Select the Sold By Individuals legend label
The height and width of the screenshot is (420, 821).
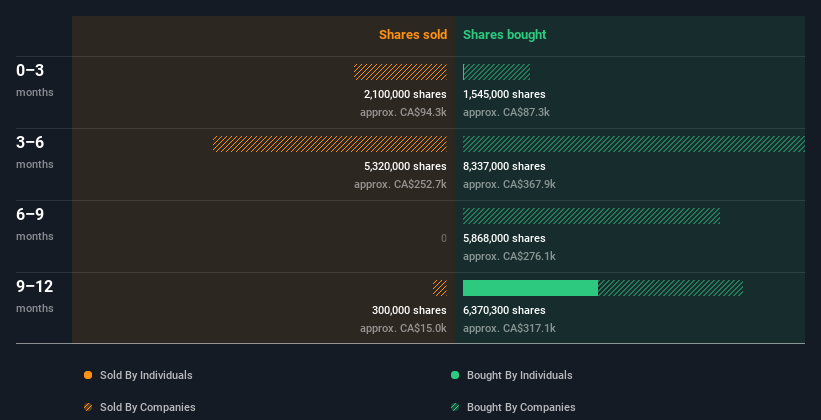(146, 375)
